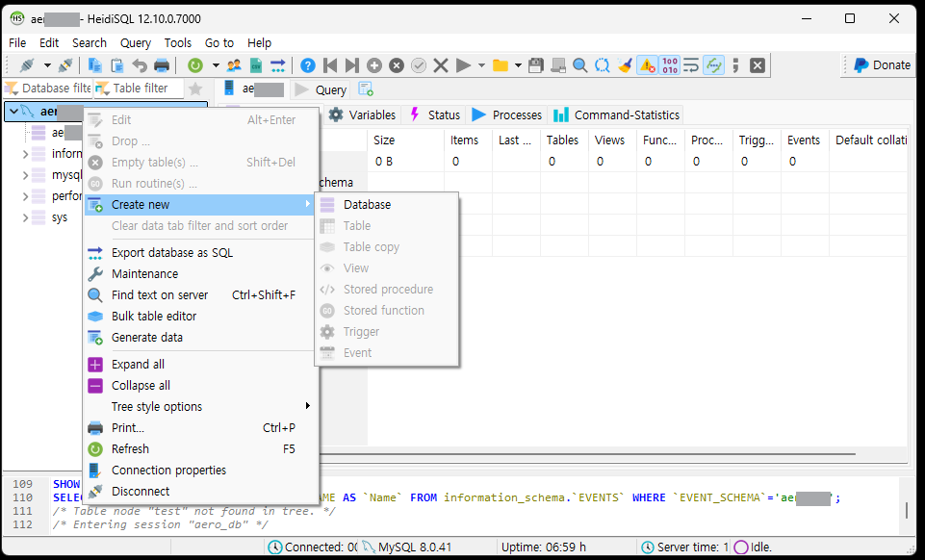Expand the mysql database tree node
Viewport: 925px width, 560px height.
25,175
